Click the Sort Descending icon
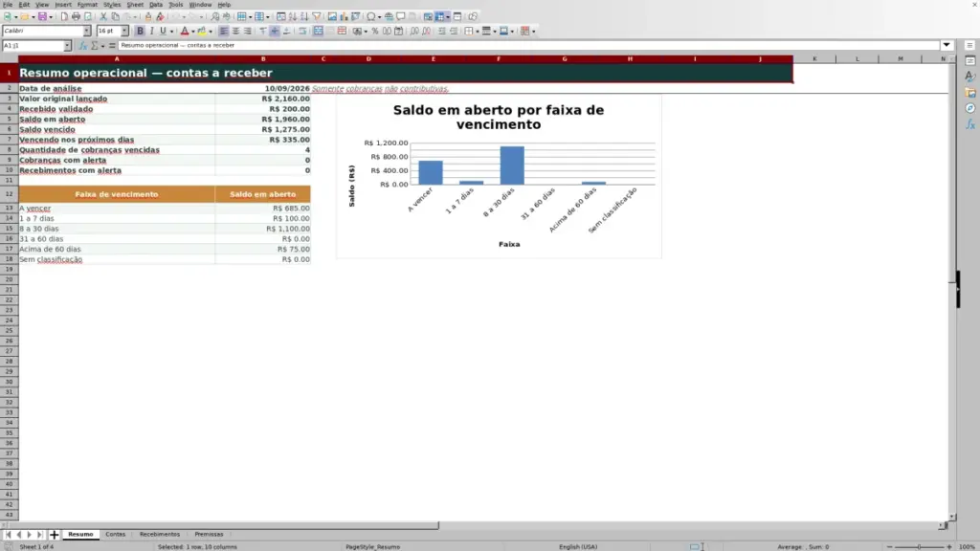 pyautogui.click(x=304, y=17)
